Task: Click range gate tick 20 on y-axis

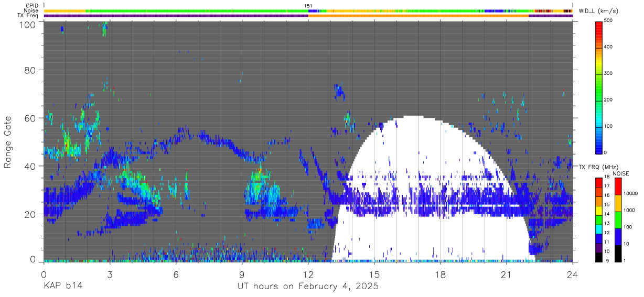Action: [x=30, y=214]
